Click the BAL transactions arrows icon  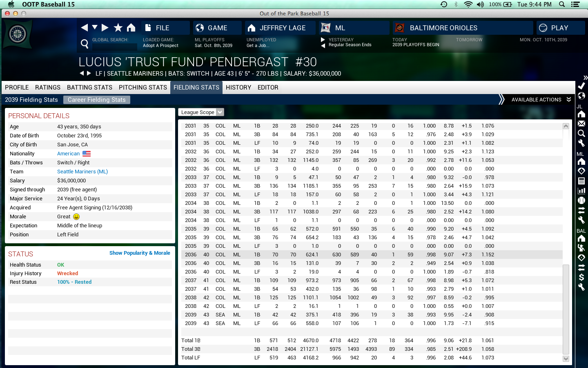pos(581,267)
